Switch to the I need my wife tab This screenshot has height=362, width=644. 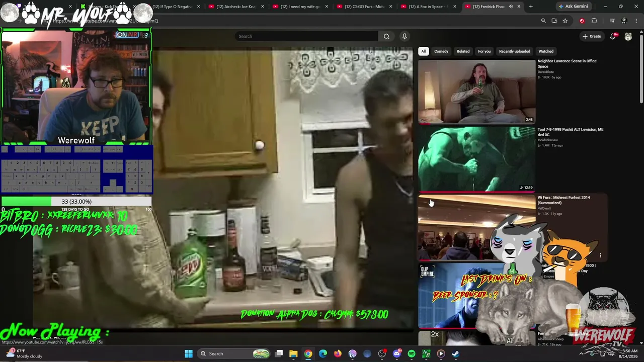(300, 7)
